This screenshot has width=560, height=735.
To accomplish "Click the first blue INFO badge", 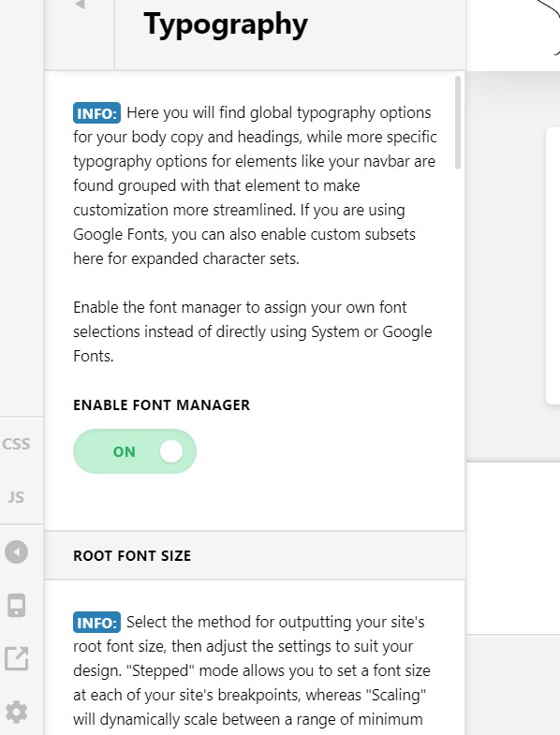I will click(96, 113).
